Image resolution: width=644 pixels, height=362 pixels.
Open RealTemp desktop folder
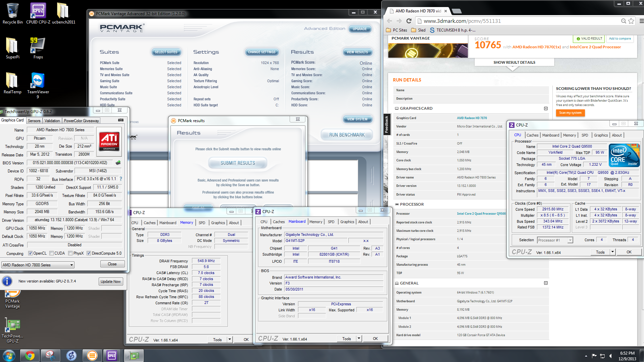(x=12, y=83)
